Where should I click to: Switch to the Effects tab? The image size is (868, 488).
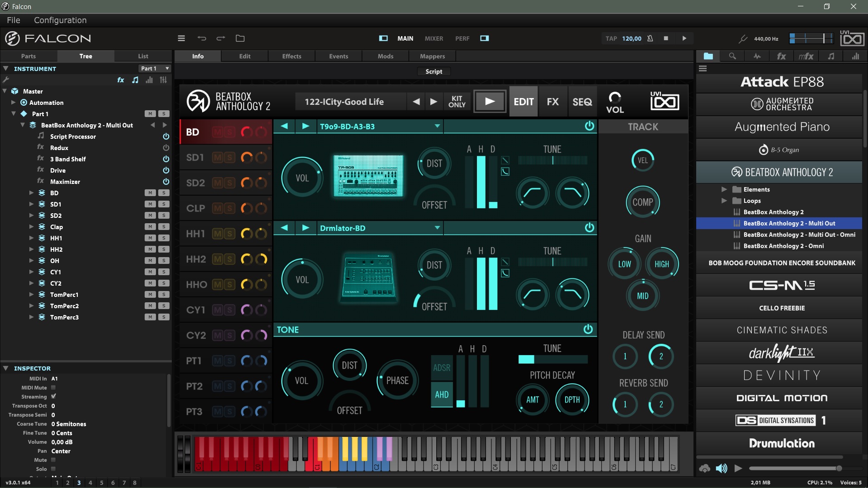(292, 56)
